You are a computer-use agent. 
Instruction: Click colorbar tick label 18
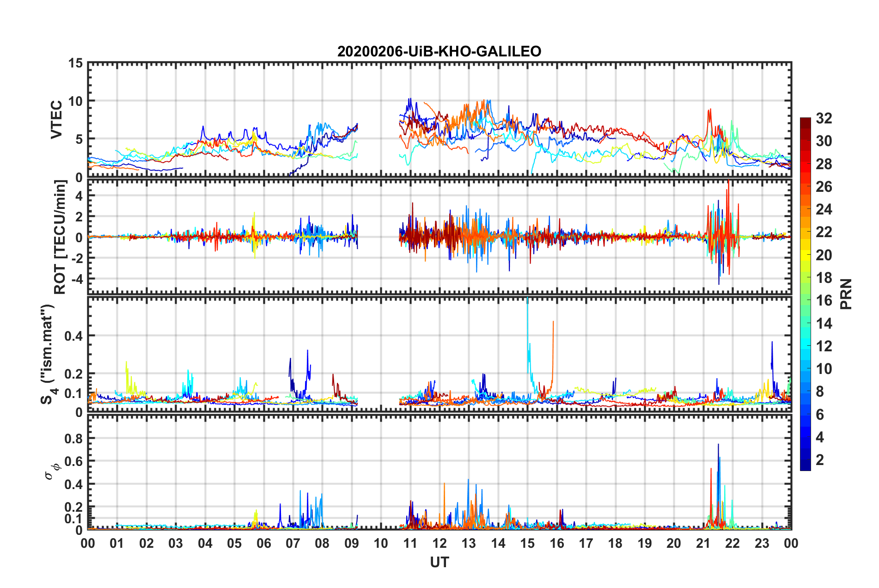[x=824, y=278]
